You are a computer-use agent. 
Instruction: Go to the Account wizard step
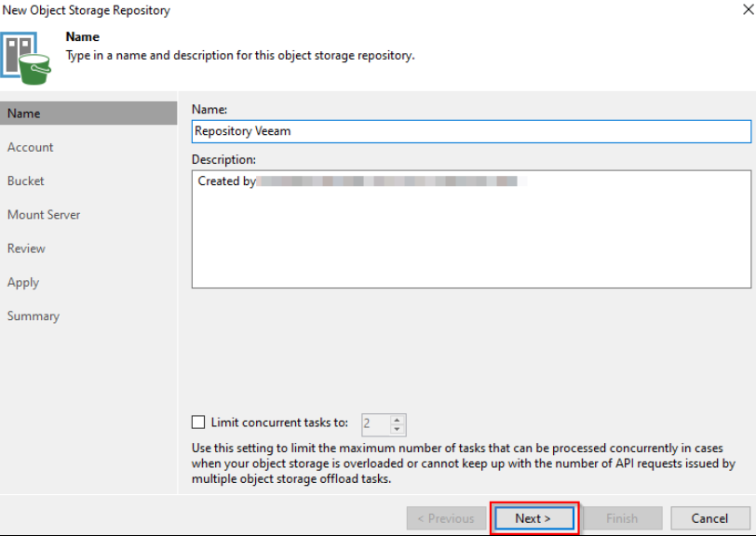(31, 147)
